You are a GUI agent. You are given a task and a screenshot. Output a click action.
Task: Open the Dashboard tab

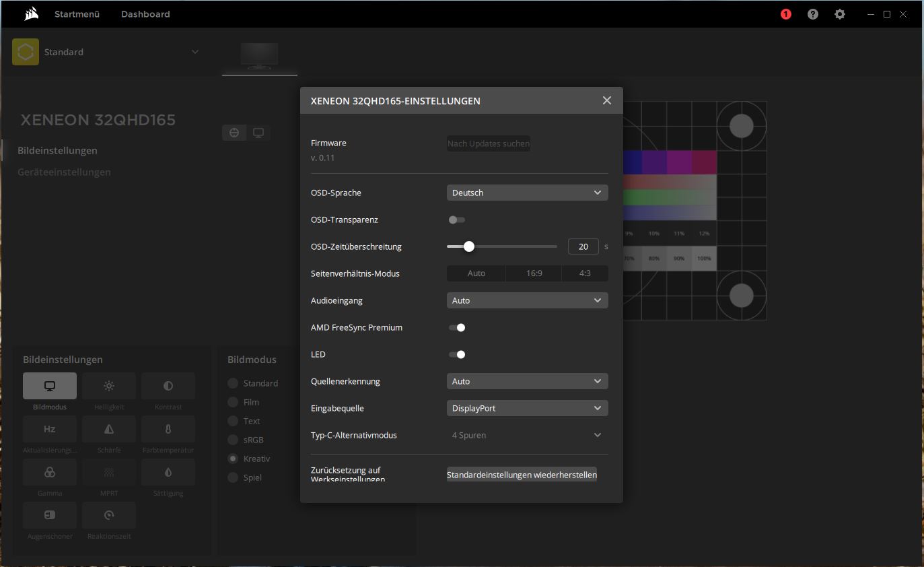(x=145, y=14)
